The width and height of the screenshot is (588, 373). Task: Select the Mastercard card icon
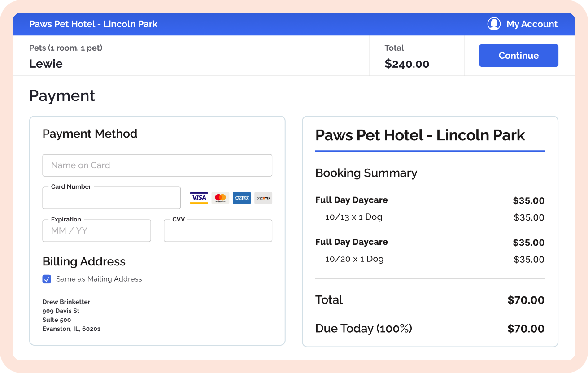click(220, 198)
